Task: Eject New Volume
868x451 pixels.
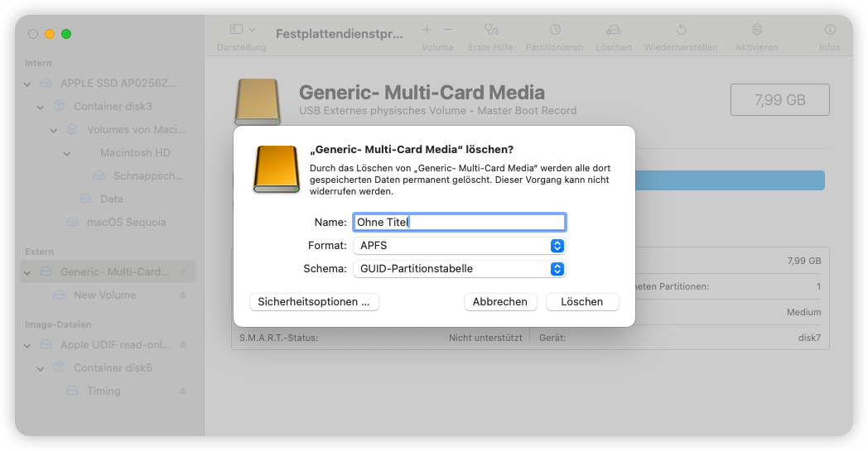Action: pos(183,295)
